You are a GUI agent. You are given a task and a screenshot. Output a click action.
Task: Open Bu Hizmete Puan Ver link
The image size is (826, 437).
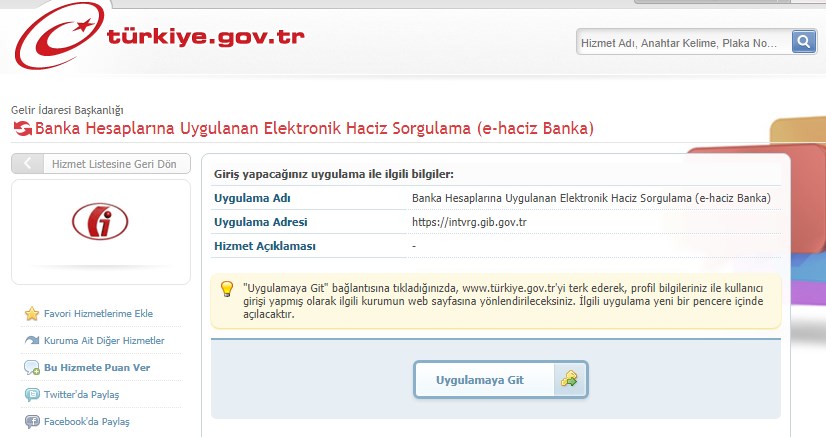(x=97, y=368)
